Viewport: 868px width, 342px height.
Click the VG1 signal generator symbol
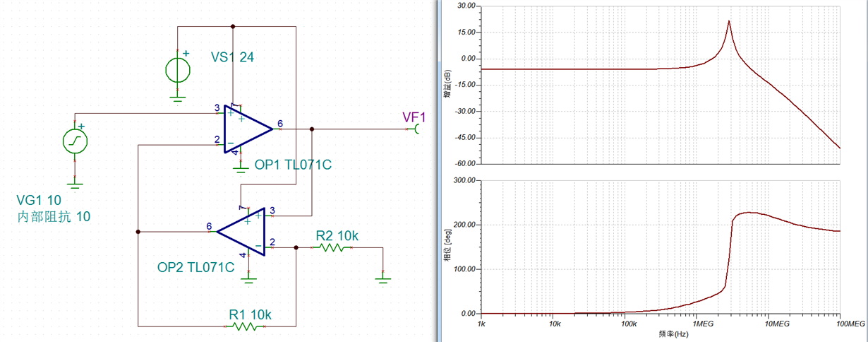coord(75,141)
